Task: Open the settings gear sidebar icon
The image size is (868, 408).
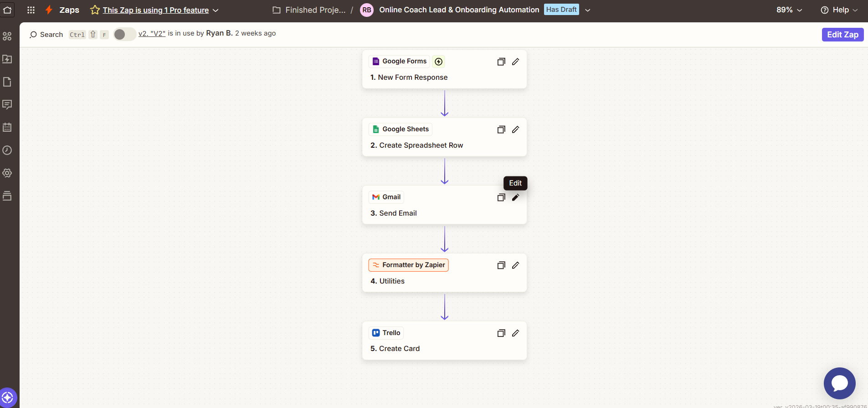Action: point(7,173)
